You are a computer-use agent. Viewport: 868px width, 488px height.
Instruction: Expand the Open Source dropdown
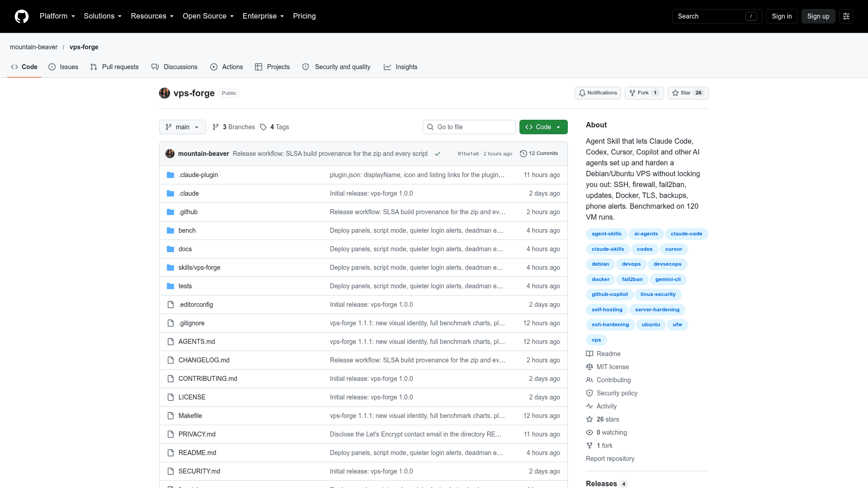point(208,16)
